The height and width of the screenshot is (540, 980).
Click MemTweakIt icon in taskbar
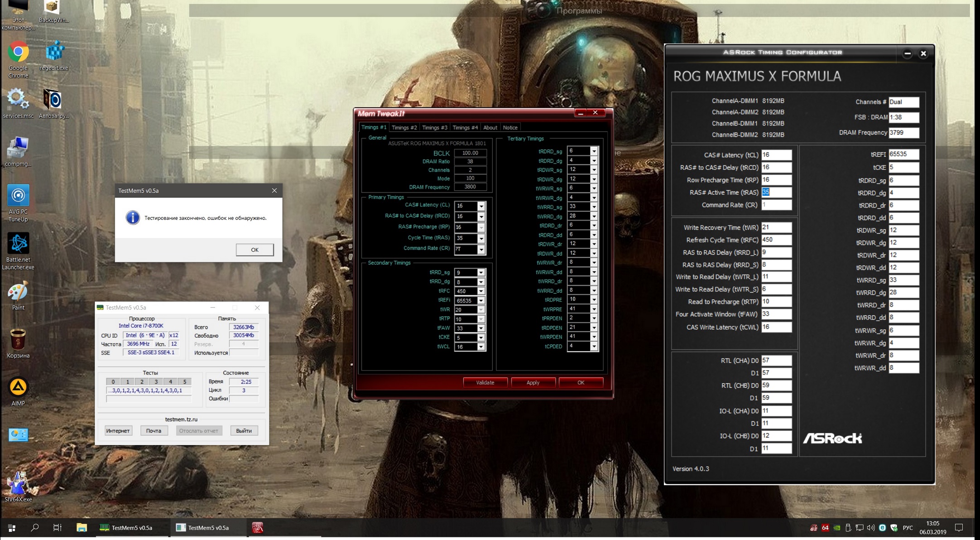[258, 527]
